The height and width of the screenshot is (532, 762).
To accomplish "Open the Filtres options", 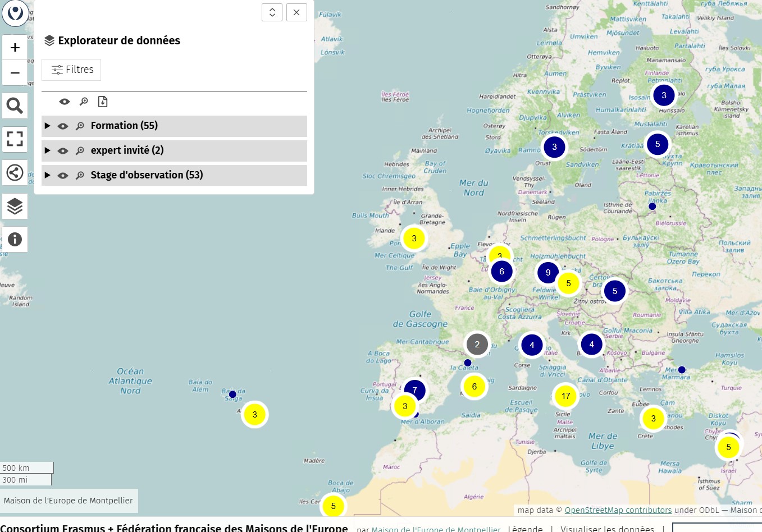I will (x=71, y=70).
